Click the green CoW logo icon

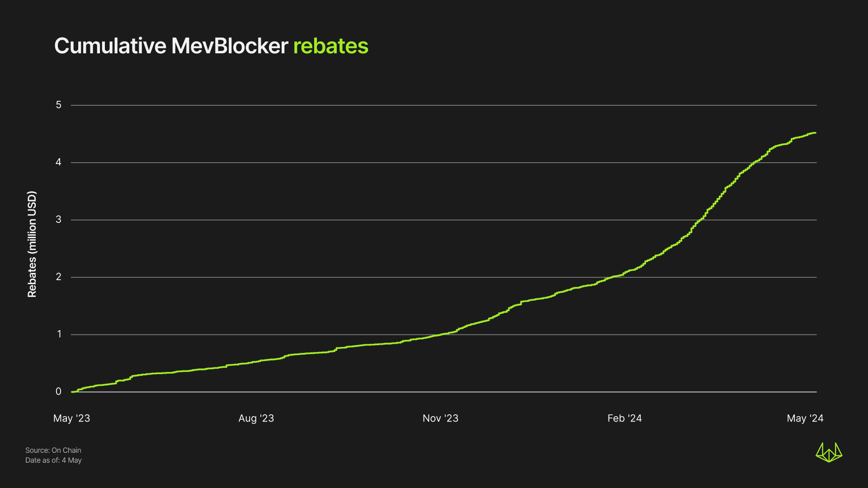click(x=829, y=452)
